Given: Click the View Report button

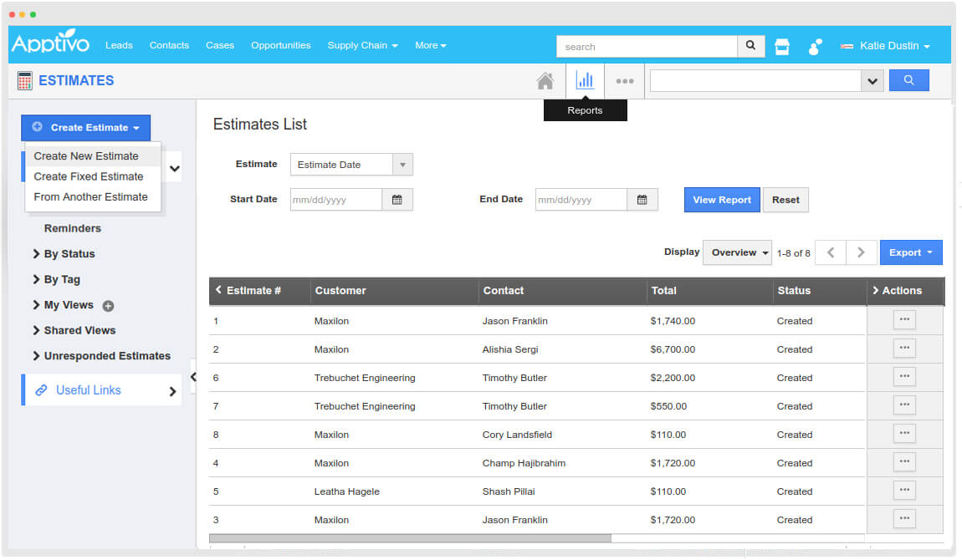Looking at the screenshot, I should pos(721,200).
